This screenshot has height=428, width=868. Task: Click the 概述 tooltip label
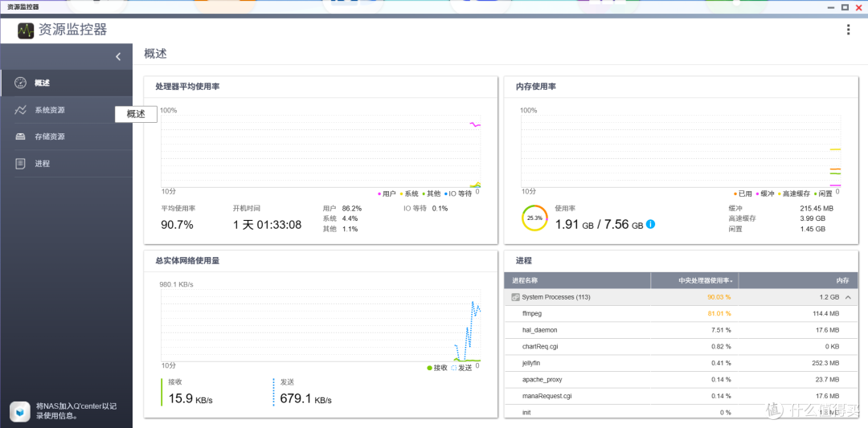point(136,114)
